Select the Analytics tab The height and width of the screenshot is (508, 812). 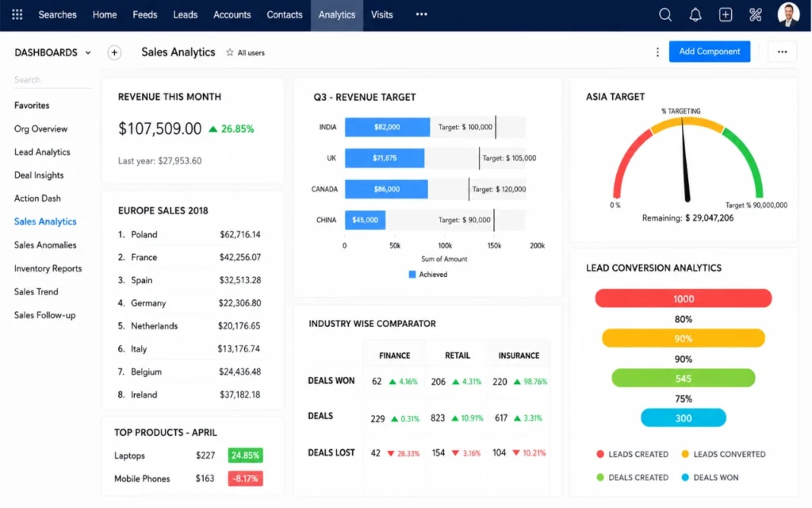[x=336, y=15]
